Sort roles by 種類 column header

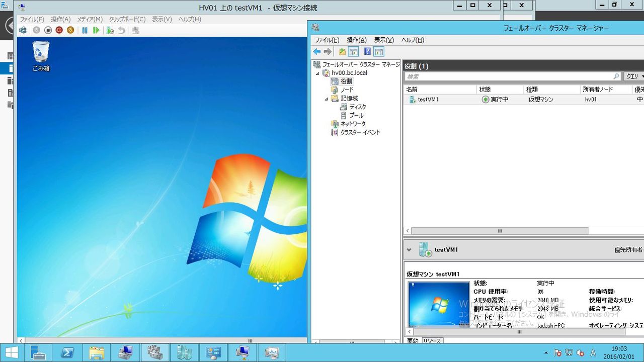click(x=552, y=89)
